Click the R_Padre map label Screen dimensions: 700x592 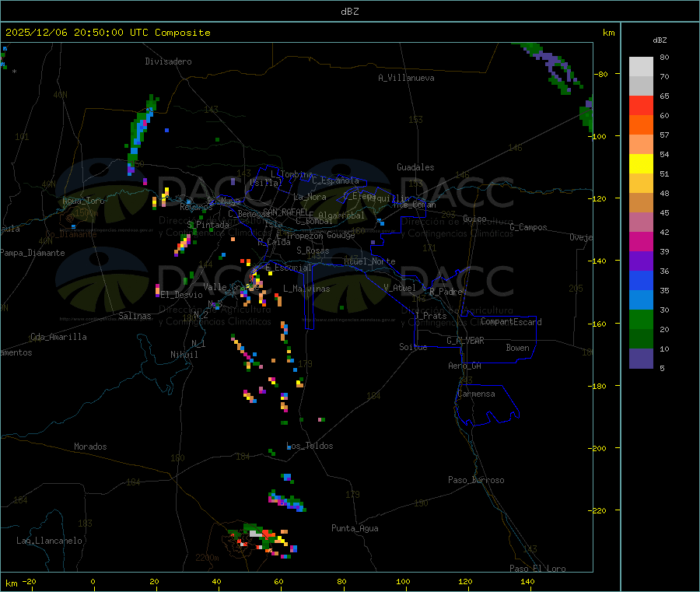point(446,292)
